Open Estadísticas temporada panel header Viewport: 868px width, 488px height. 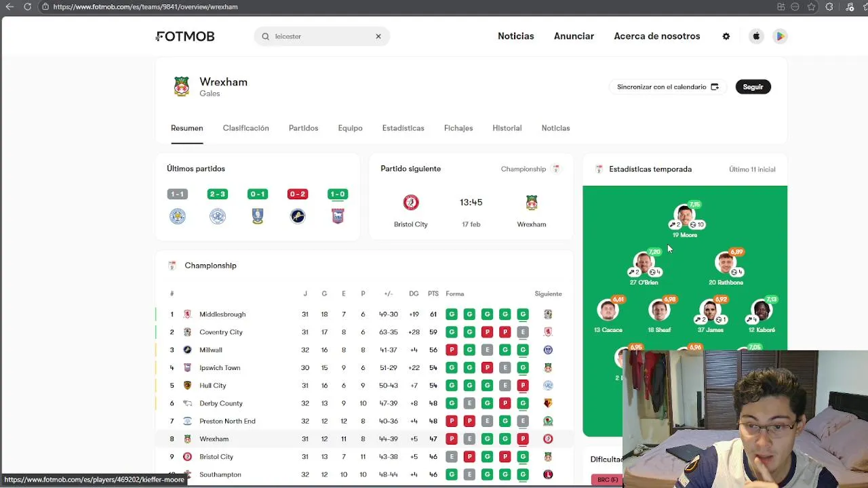650,169
